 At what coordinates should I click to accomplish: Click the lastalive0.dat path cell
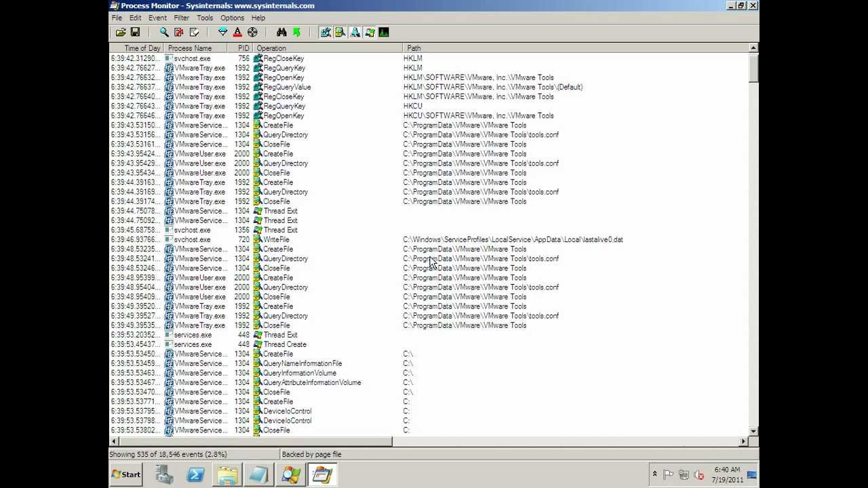513,239
